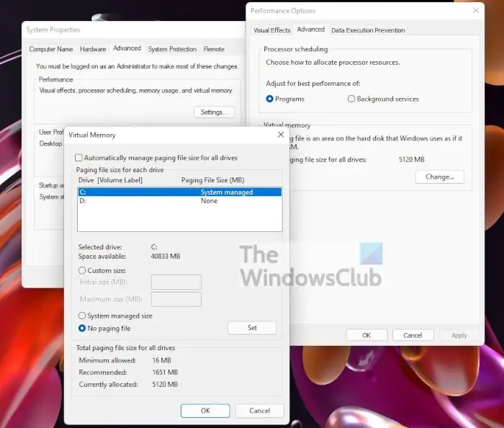Image resolution: width=504 pixels, height=428 pixels.
Task: Click the 40833 MB space available value
Action: (166, 257)
